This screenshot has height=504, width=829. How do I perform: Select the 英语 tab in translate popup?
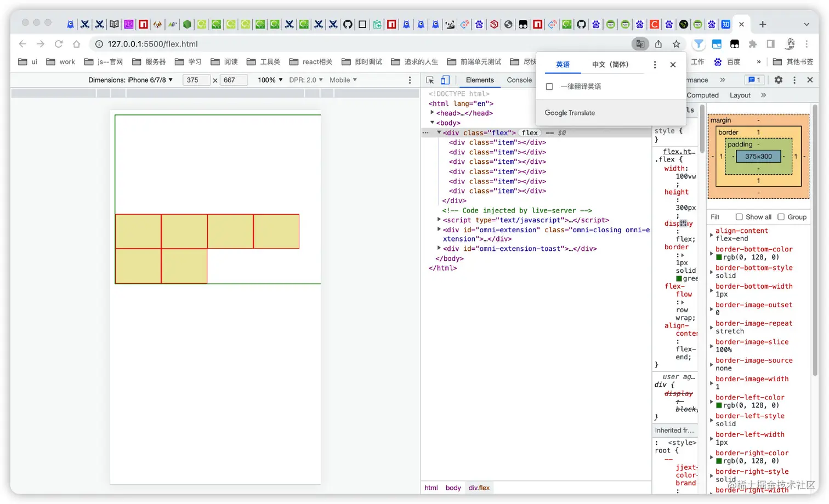[x=563, y=65]
